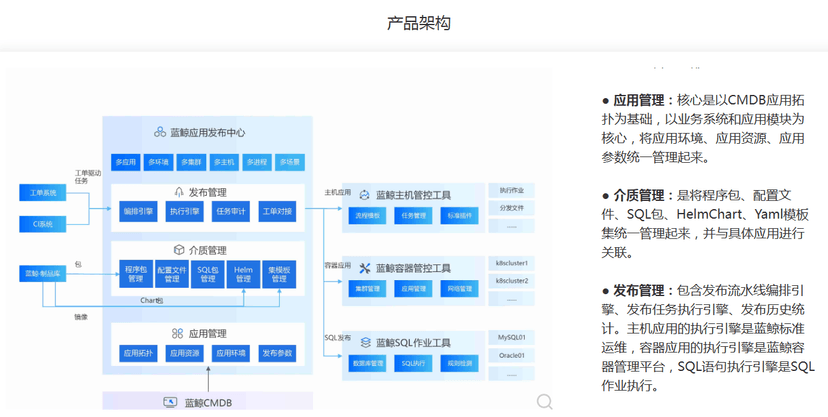Click the 产品架构 page heading
Screen dimensions: 828x417
(419, 23)
